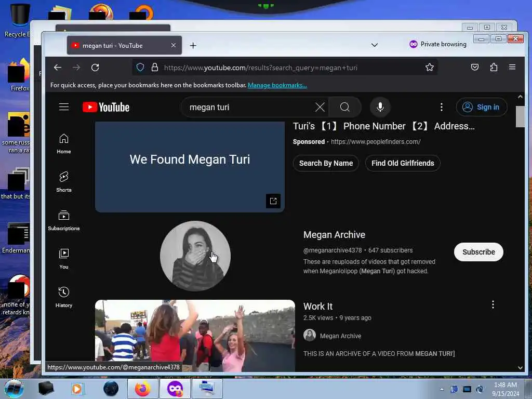This screenshot has height=399, width=532.
Task: Open Megan Archive under the Work It video
Action: (340, 336)
